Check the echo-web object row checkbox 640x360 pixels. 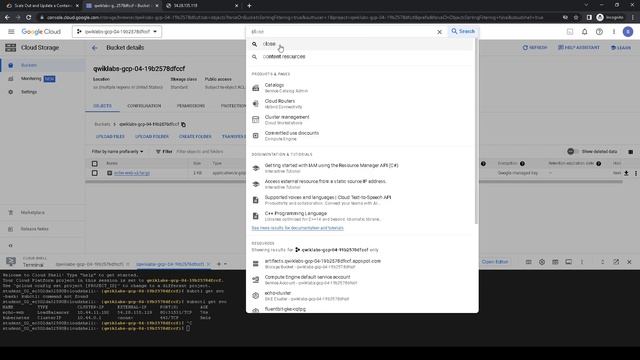tap(95, 173)
